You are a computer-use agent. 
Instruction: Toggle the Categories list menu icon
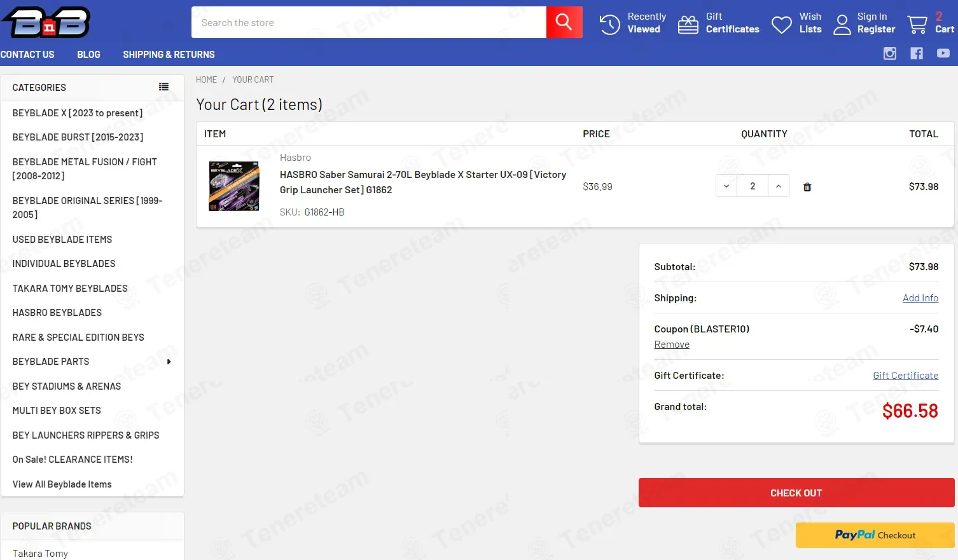point(163,87)
